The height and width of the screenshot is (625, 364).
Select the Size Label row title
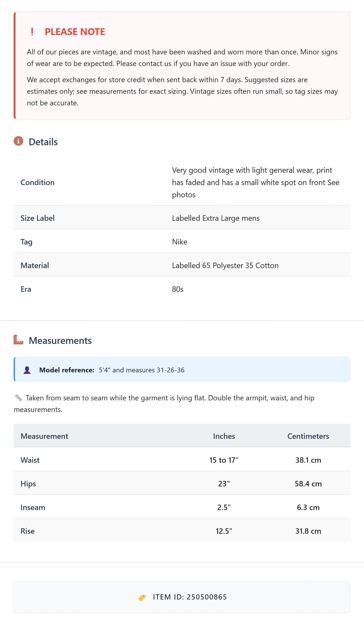[38, 218]
